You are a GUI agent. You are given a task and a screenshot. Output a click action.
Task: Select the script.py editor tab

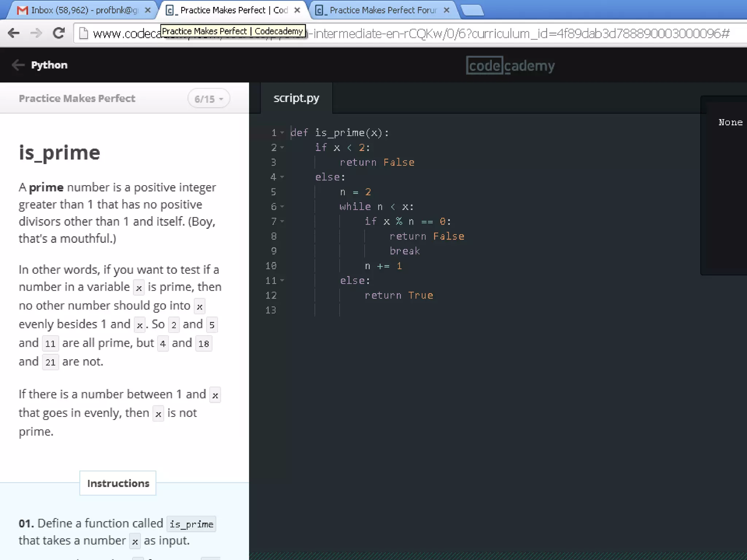coord(296,98)
